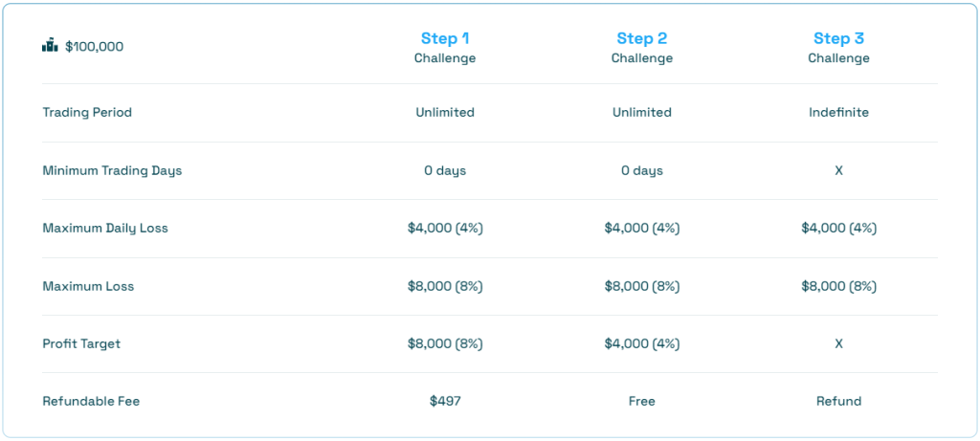Click Step 1 minimum trading days 0 days

(x=445, y=170)
